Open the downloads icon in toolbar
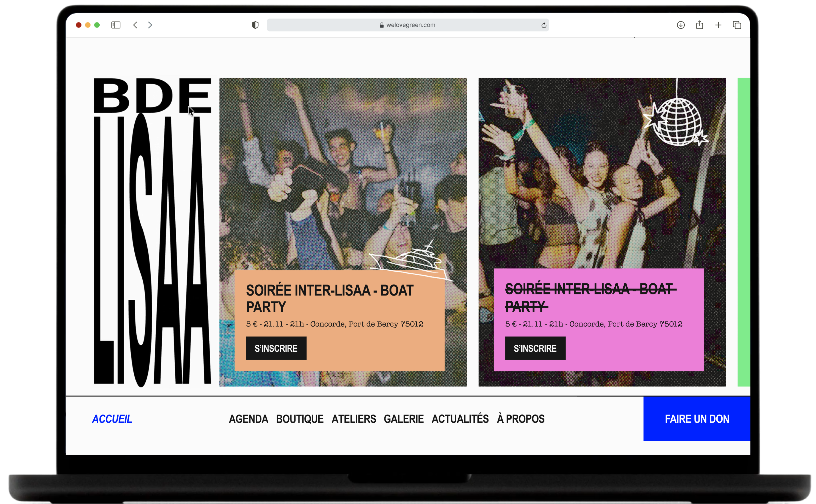The width and height of the screenshot is (816, 504). (x=681, y=25)
